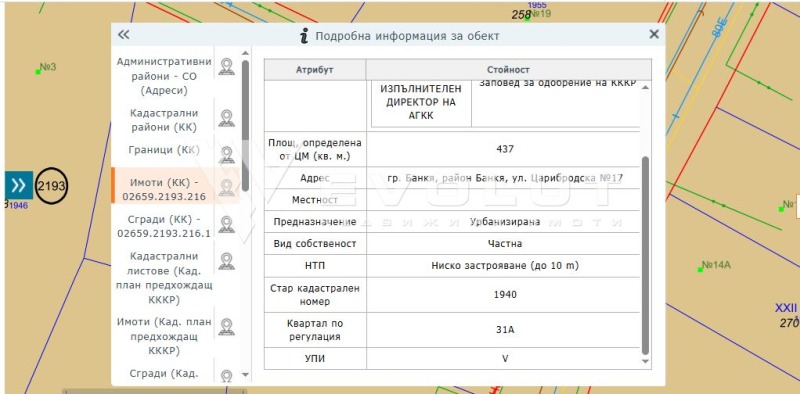Image resolution: width=800 pixels, height=394 pixels.
Task: Click the Стойност column header
Action: 509,70
